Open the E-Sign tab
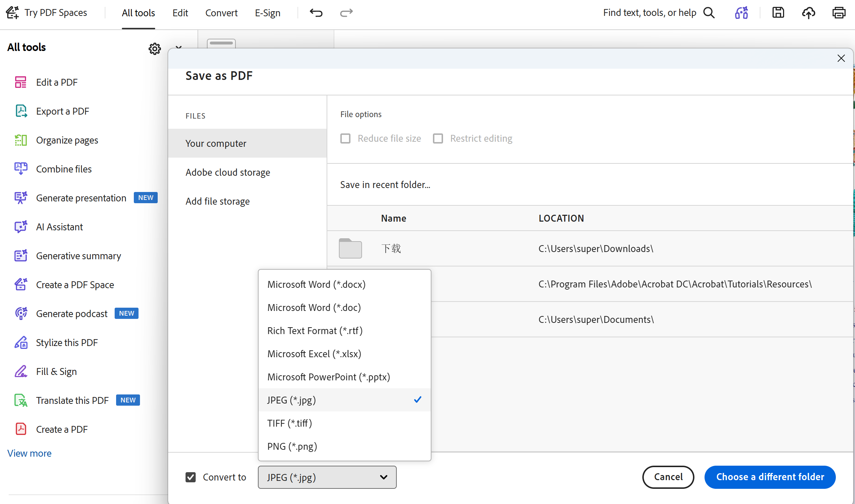 [268, 13]
